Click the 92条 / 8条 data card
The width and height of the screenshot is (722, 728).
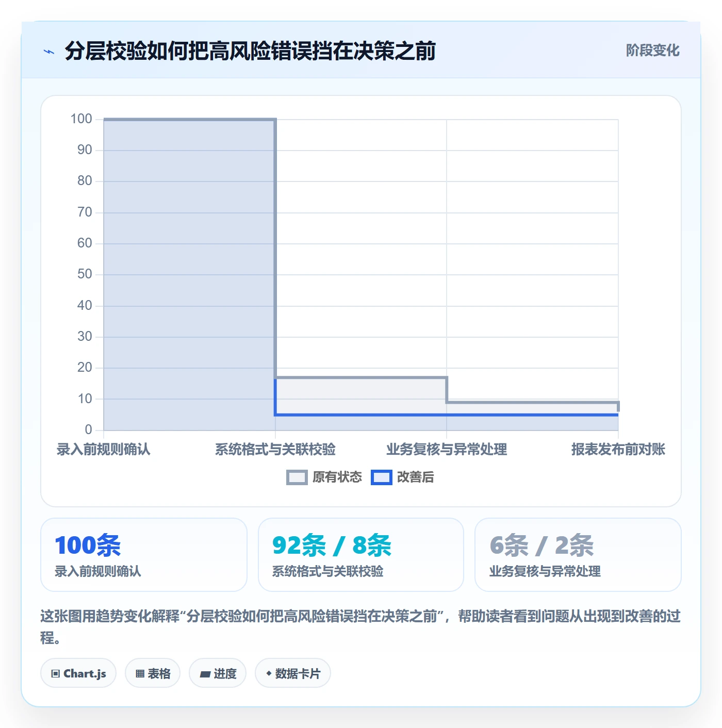point(361,555)
